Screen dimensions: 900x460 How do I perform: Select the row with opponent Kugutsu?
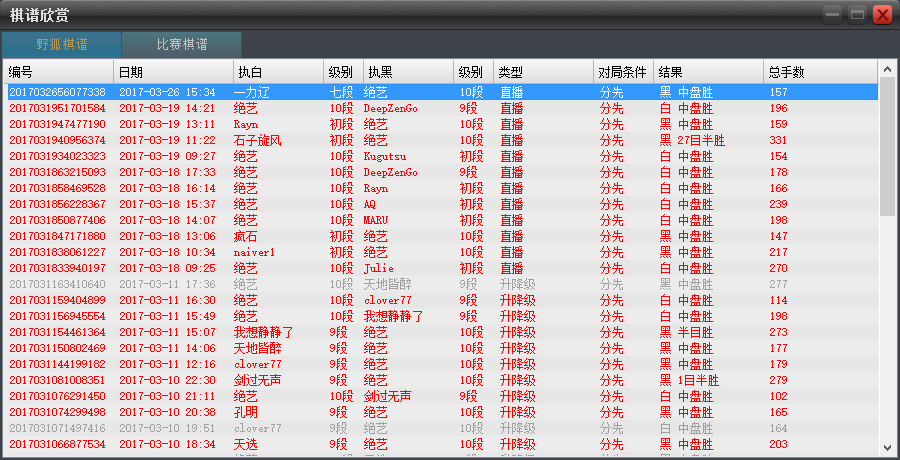click(443, 156)
